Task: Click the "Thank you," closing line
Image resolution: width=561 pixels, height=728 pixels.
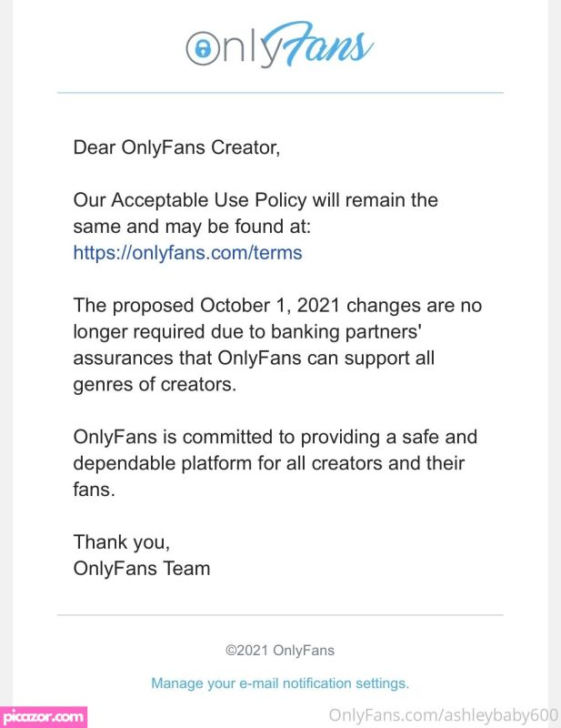Action: [122, 542]
